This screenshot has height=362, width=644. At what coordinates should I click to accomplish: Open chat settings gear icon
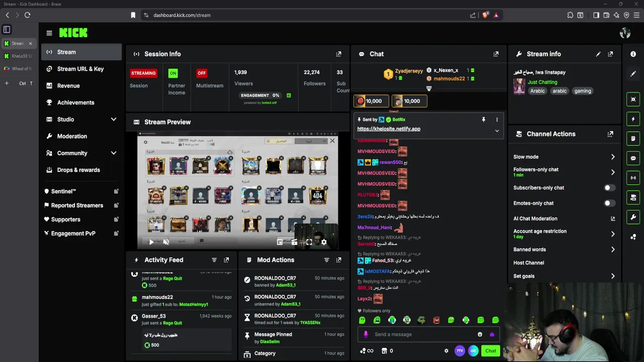[446, 351]
